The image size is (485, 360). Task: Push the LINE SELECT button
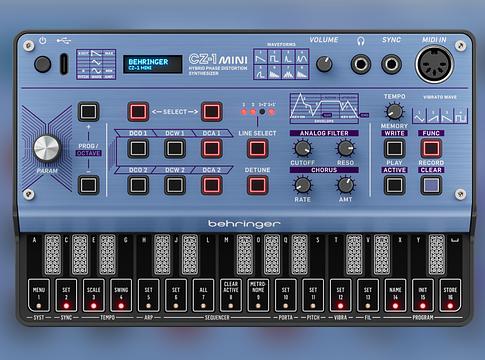[x=257, y=148]
